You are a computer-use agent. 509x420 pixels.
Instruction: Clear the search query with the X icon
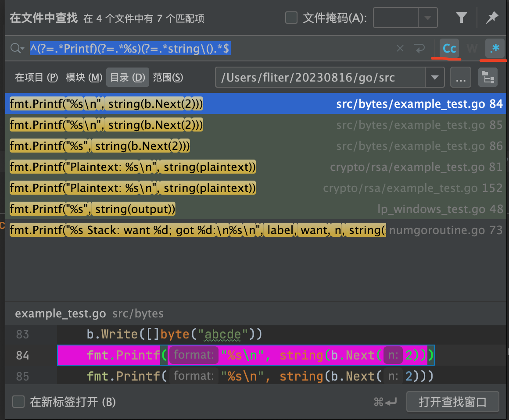point(400,48)
